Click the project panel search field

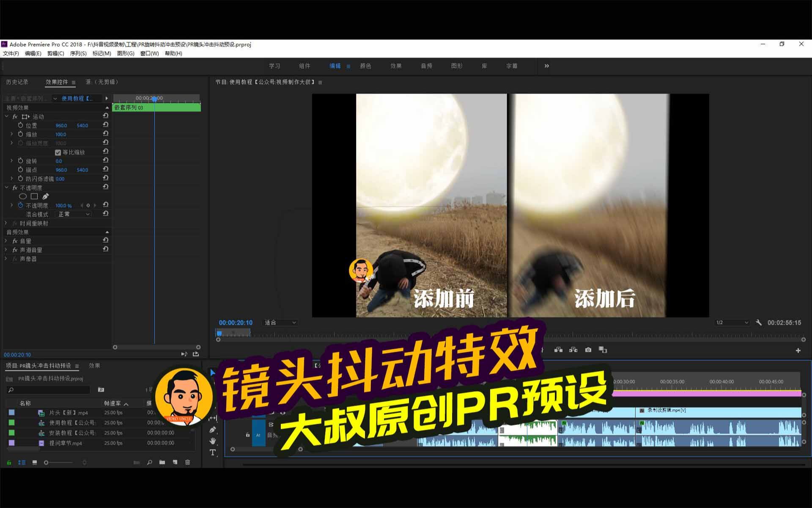(x=49, y=389)
